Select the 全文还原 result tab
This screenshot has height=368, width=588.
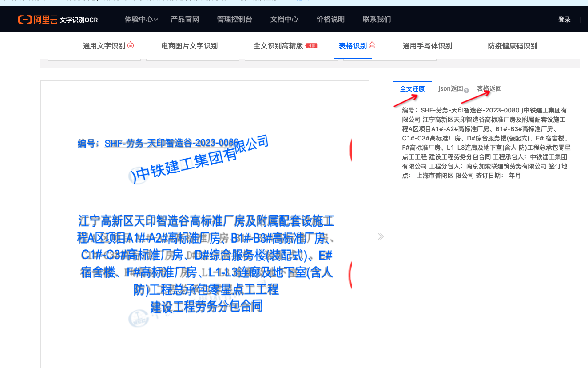point(412,89)
